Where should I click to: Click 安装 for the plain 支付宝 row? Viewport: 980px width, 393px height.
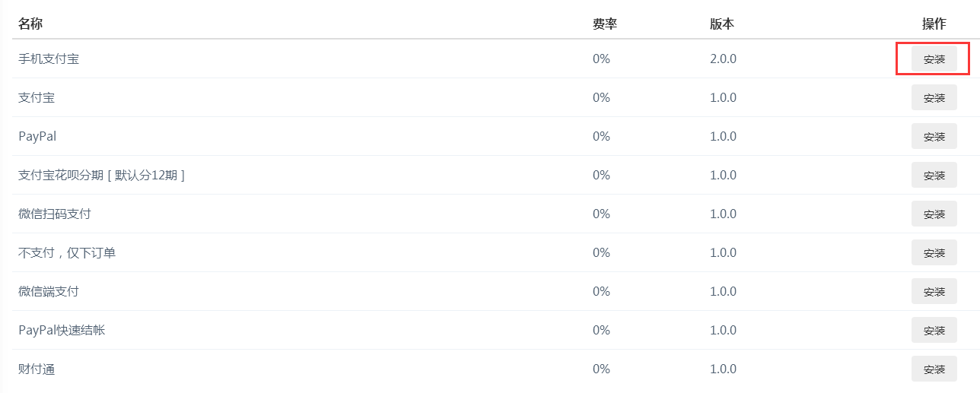[x=934, y=98]
